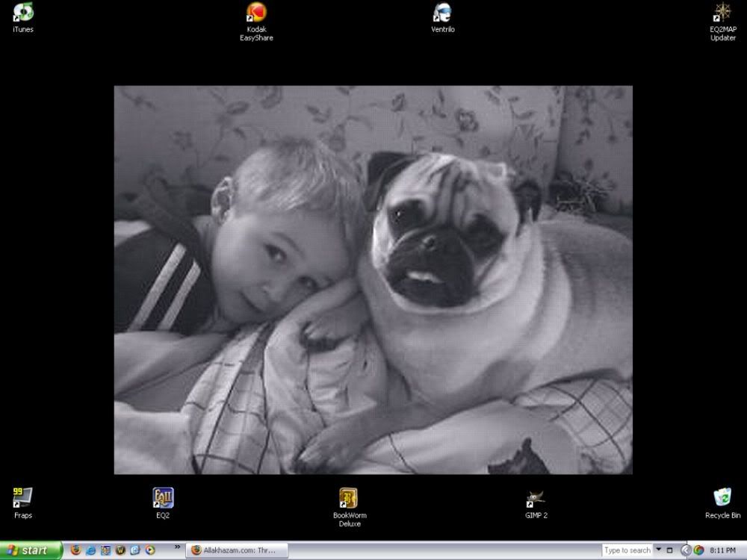Select the Fraps desktop icon
This screenshot has height=560, width=747.
click(23, 497)
